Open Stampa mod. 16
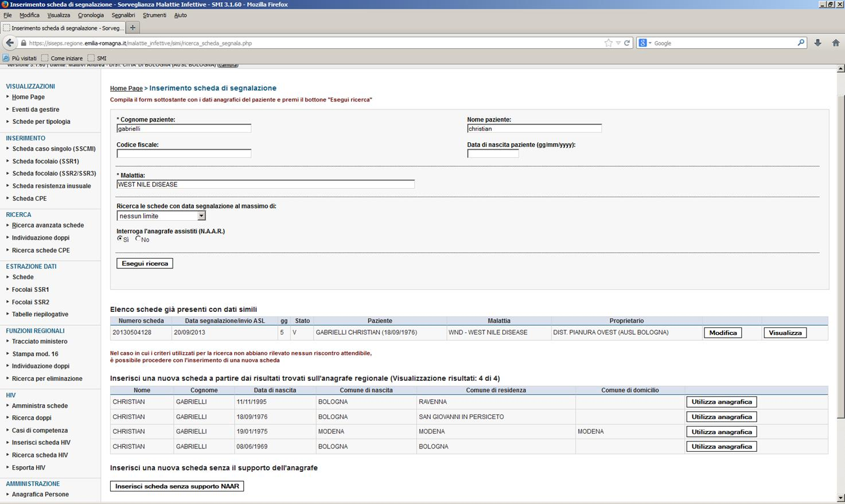This screenshot has height=504, width=845. [x=35, y=354]
